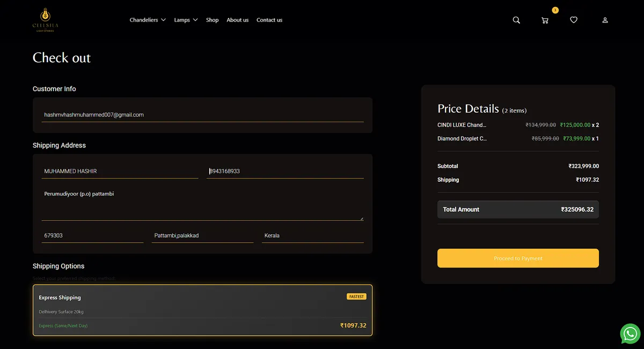Click the ₹73,999.00 discounted price
Screen dimensions: 644x349
(x=576, y=138)
